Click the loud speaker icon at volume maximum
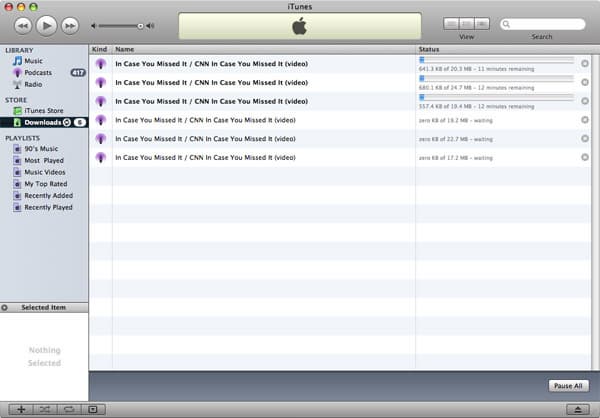Screen dimensions: 600x418 (x=150, y=26)
